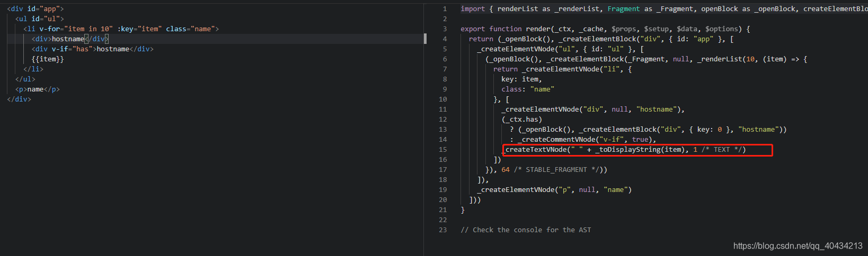Click the `class: "name"` line in output

tap(528, 89)
